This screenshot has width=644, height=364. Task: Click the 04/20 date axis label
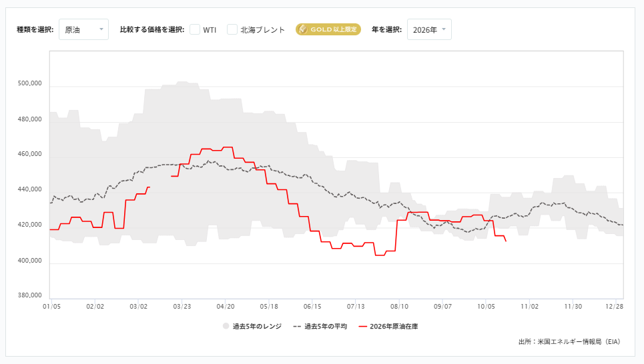[x=226, y=307]
